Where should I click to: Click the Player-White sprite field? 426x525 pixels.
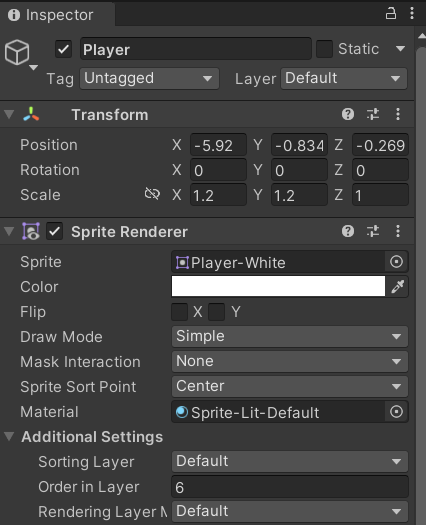(278, 262)
